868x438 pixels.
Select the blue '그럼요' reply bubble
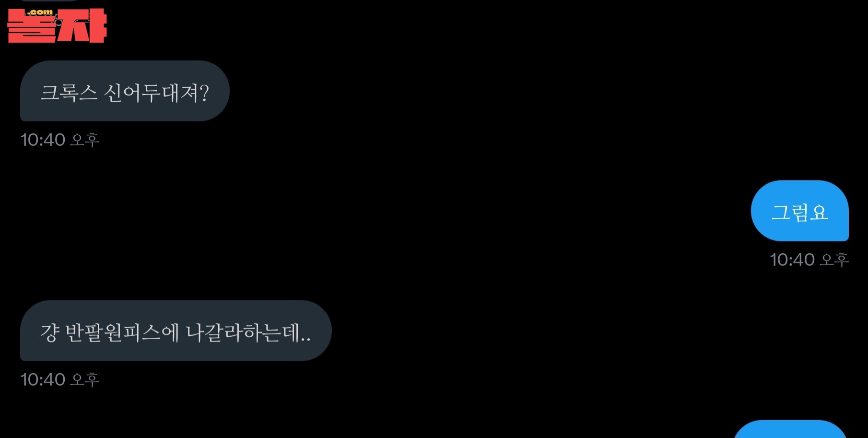(800, 211)
